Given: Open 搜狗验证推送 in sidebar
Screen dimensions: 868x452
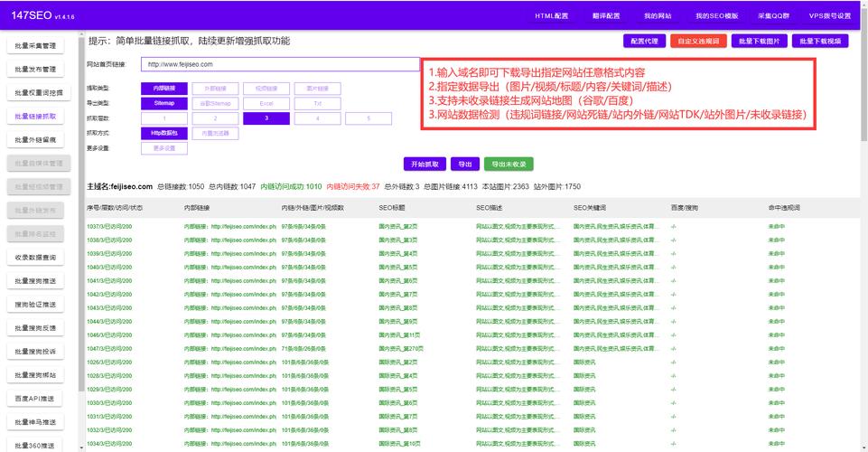Looking at the screenshot, I should (35, 305).
